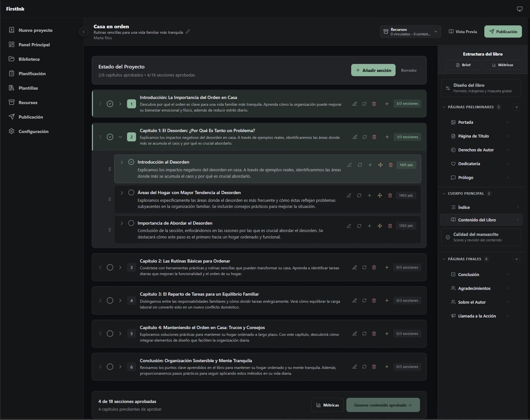Approve Capítulo 2: Las Rutinas Básicas

pos(110,267)
